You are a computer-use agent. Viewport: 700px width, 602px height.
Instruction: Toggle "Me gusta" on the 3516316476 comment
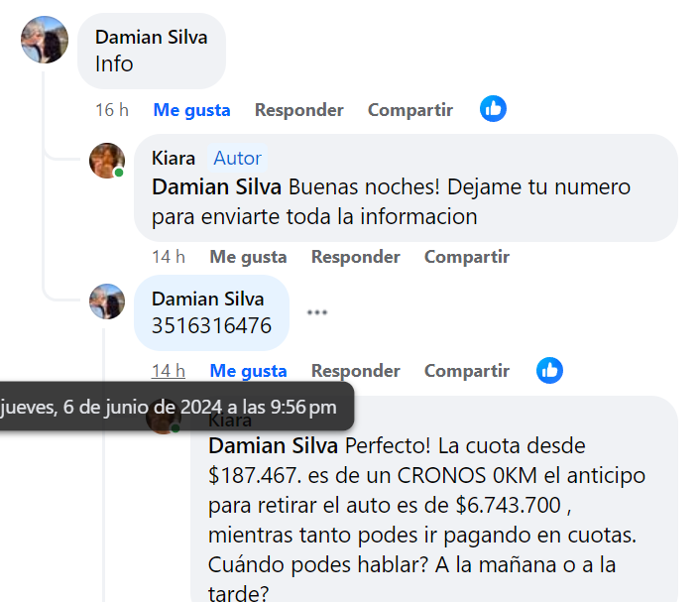coord(248,371)
